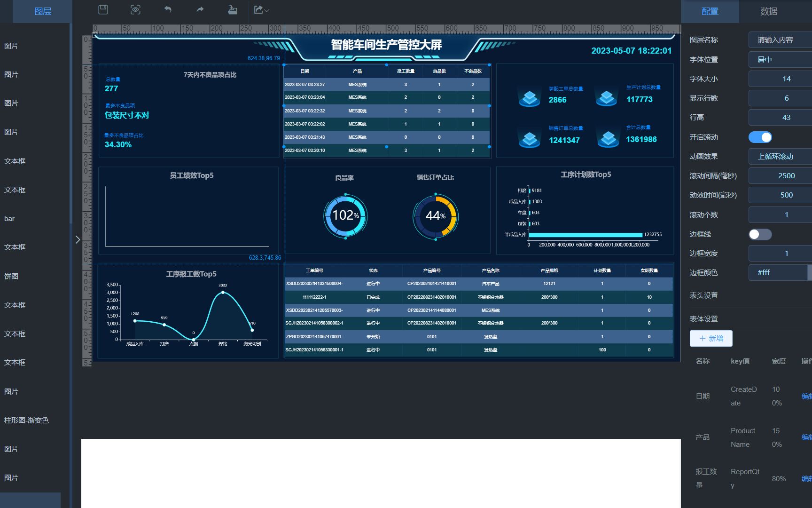Click the 显示行数 field showing 6
The width and height of the screenshot is (812, 508).
(780, 98)
